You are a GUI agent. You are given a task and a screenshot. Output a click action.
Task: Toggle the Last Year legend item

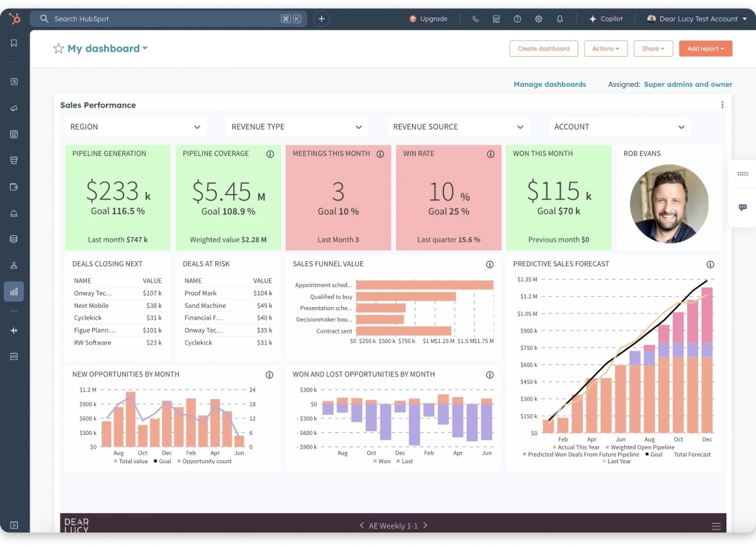click(616, 461)
